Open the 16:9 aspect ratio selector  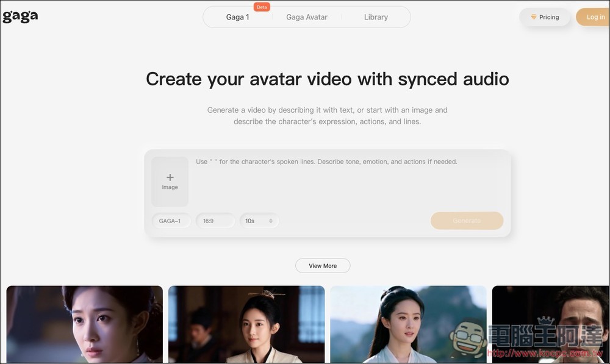[215, 221]
